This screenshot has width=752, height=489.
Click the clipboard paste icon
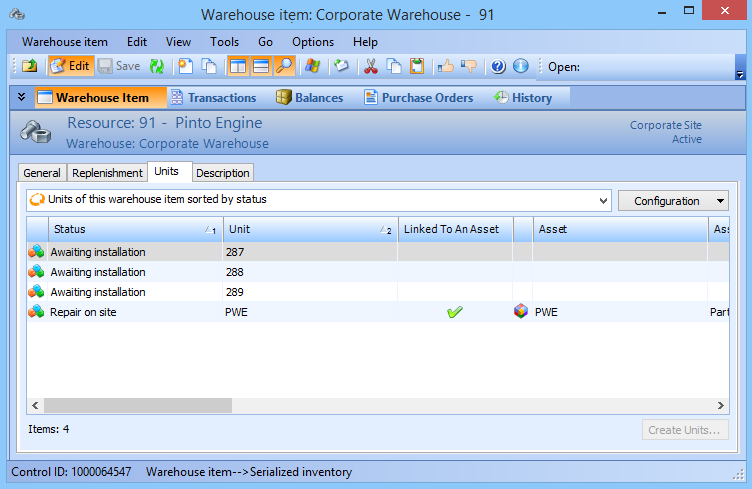pyautogui.click(x=416, y=66)
